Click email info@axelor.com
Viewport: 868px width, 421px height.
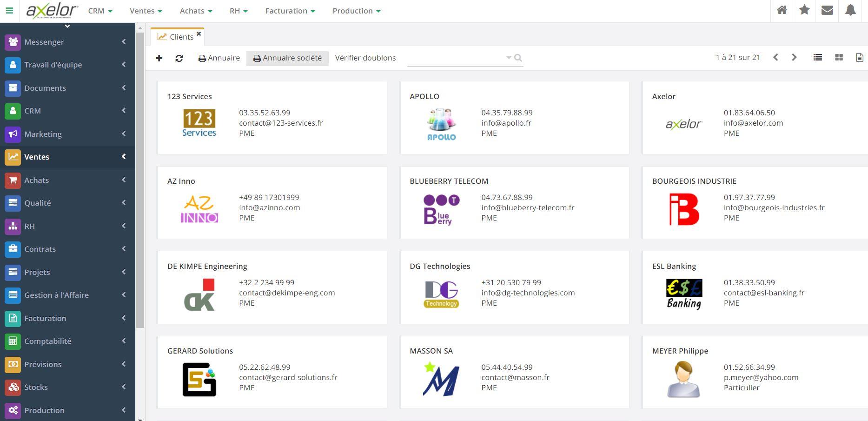[753, 123]
